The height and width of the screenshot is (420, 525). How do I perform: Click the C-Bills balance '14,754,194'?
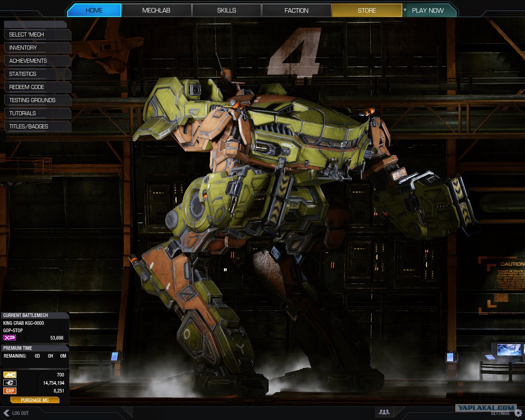54,383
